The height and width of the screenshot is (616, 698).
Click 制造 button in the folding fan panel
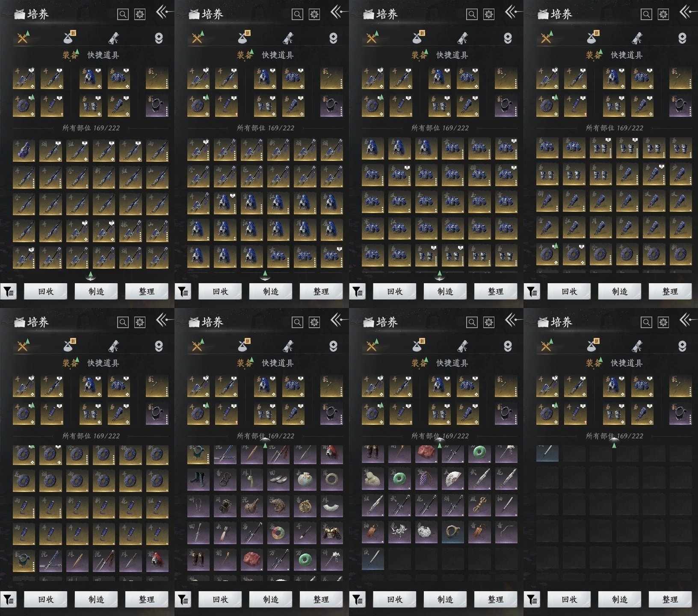click(x=445, y=600)
